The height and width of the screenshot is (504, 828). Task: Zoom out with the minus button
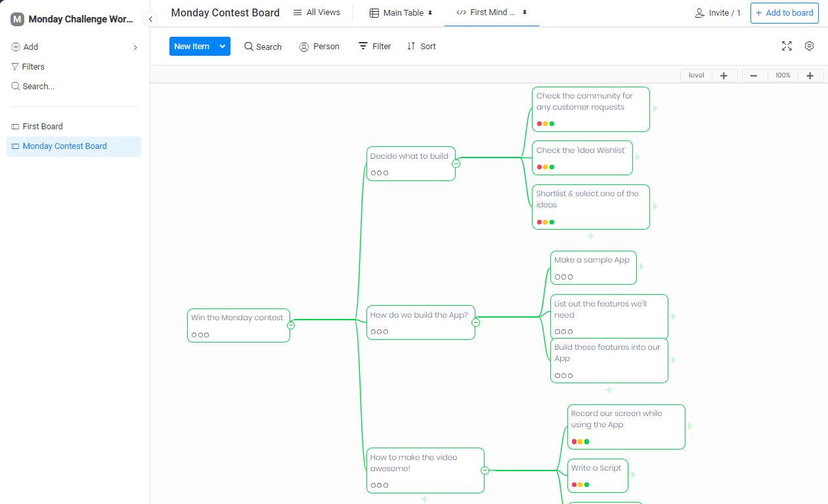point(754,75)
